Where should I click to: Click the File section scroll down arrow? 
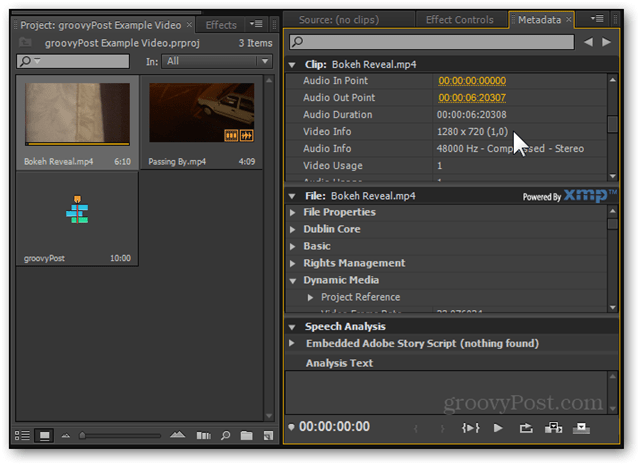pos(613,307)
